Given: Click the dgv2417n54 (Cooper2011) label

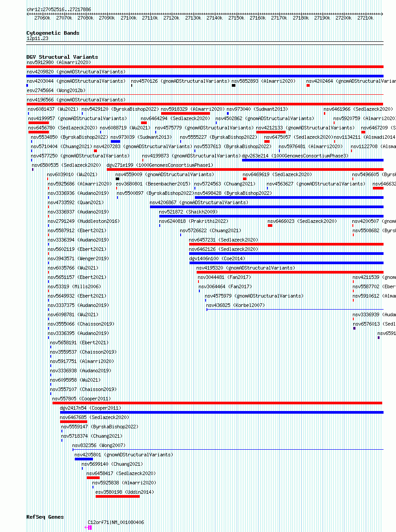Looking at the screenshot, I should (x=90, y=408).
